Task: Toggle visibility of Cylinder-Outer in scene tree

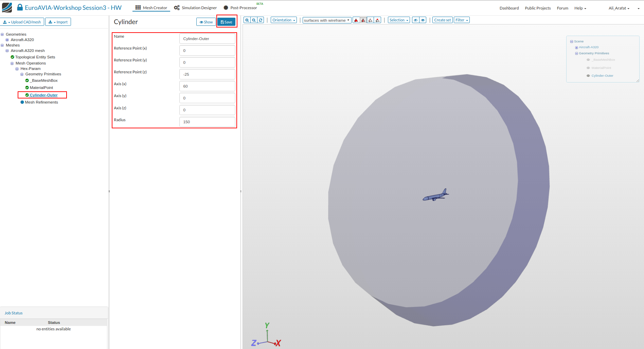Action: [x=588, y=76]
